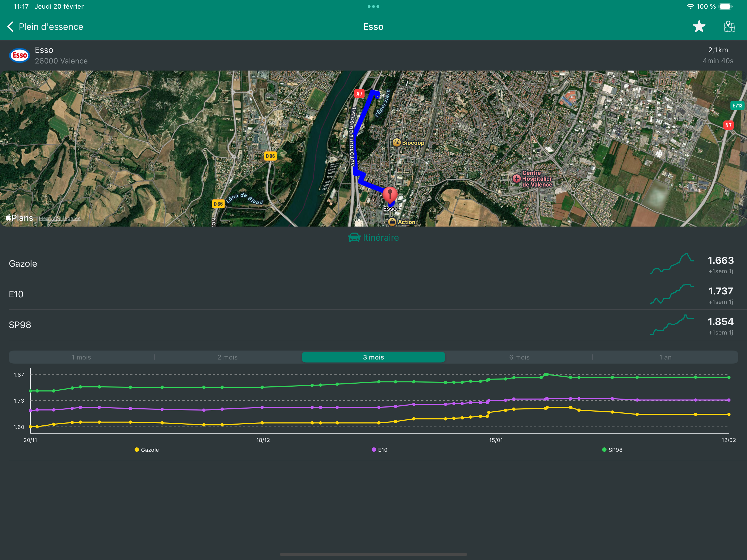Open the three-dot multitasking menu
Viewport: 747px width, 560px height.
[373, 7]
